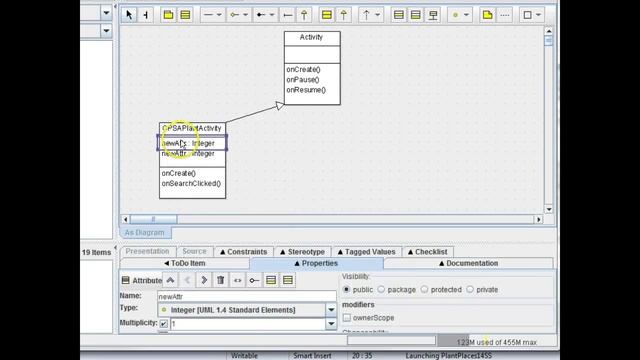Switch to the ToDo Item tab

coord(184,263)
